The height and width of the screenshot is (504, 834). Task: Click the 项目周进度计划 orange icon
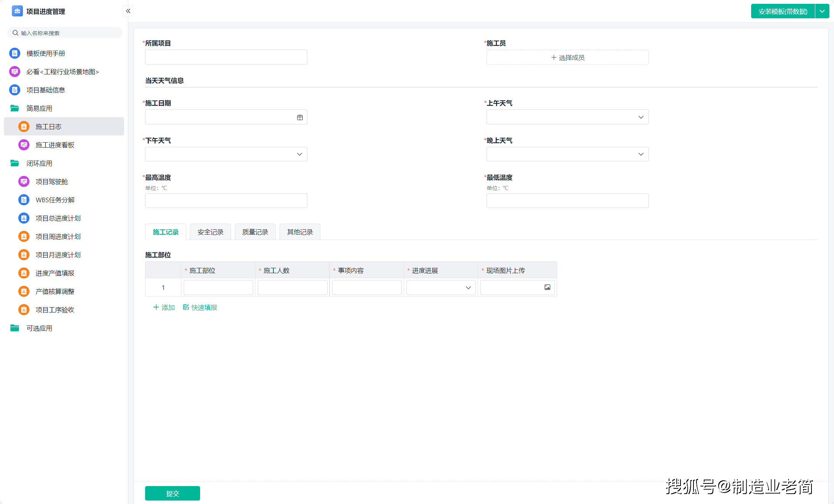[x=24, y=237]
